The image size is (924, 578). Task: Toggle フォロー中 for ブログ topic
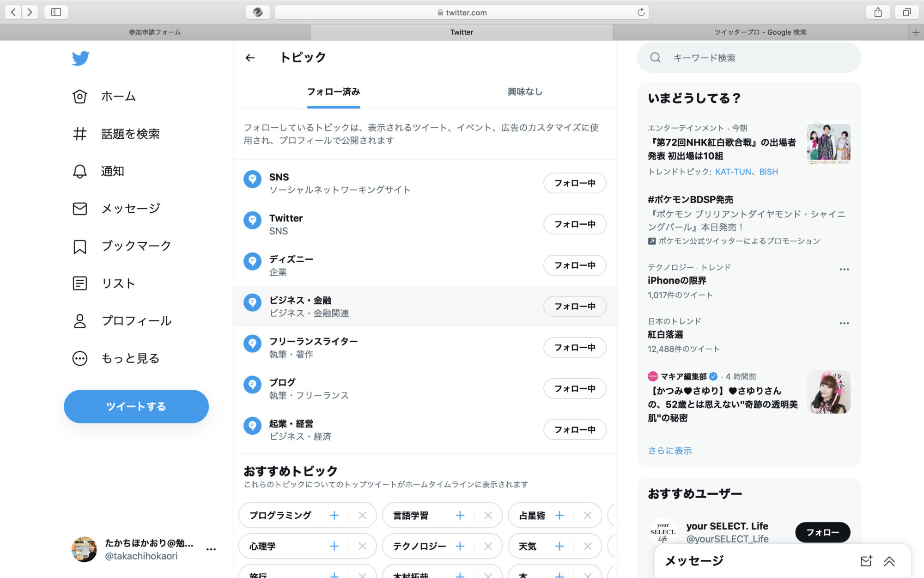coord(575,389)
